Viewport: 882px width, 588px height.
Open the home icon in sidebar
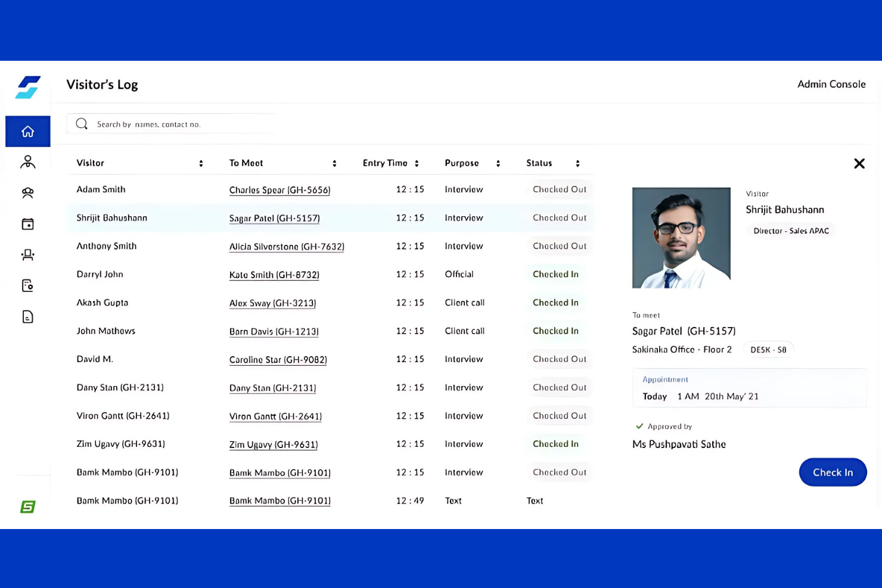point(28,132)
